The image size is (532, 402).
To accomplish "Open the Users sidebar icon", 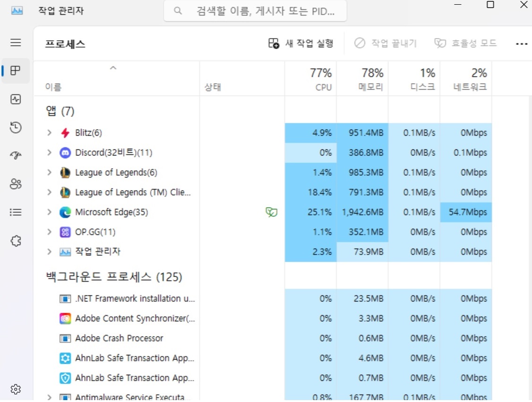I will [16, 184].
